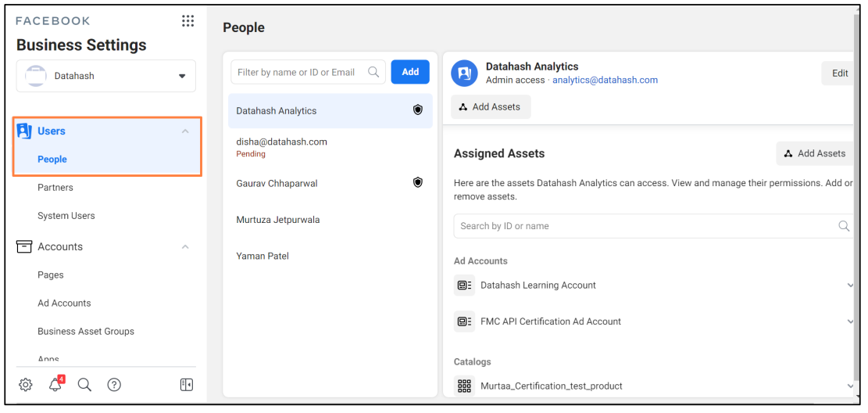Click the Datahash Analytics profile avatar
The width and height of the screenshot is (868, 413).
tap(464, 73)
